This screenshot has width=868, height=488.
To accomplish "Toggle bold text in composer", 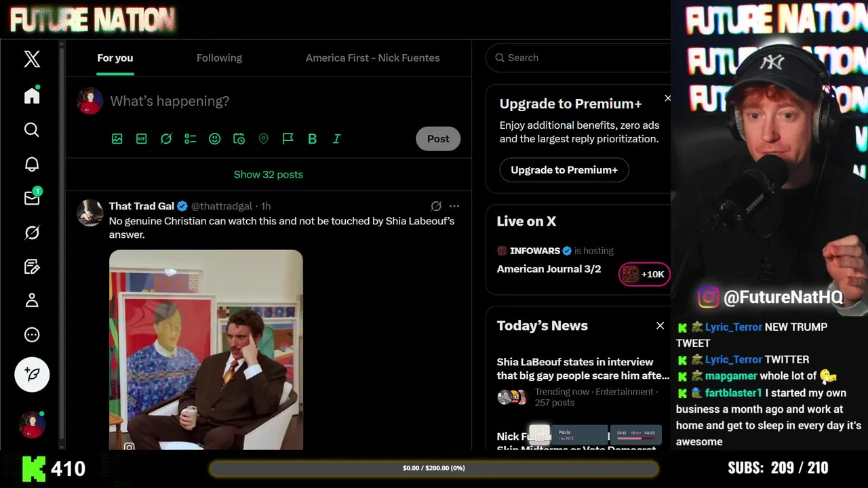I will point(313,139).
